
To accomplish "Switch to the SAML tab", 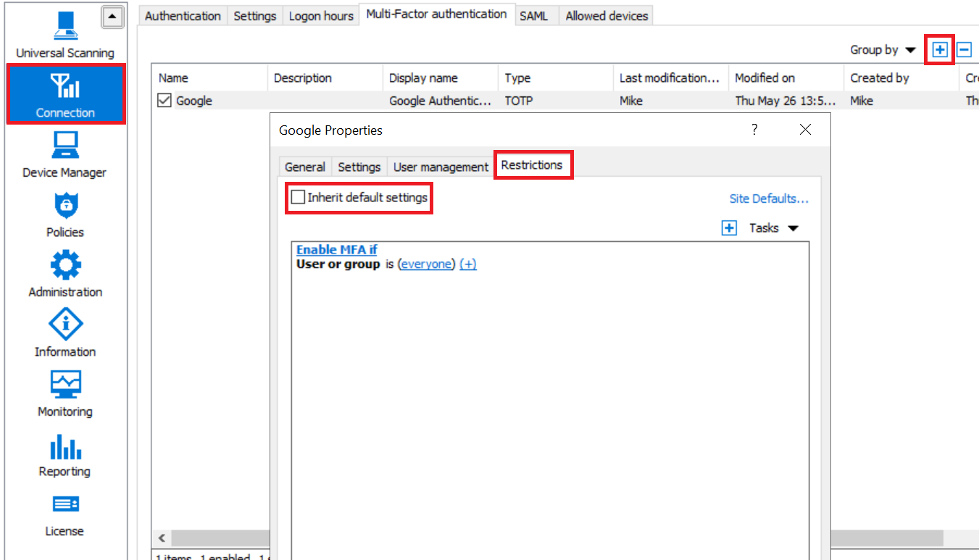I will tap(533, 16).
